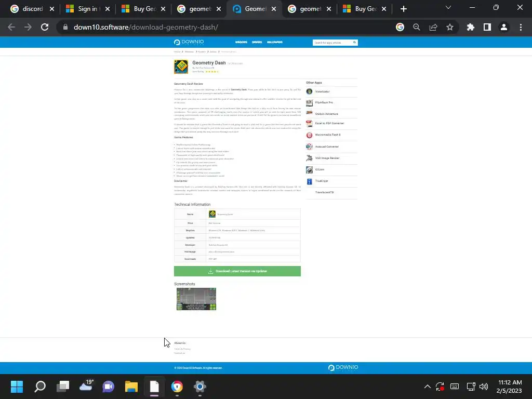The height and width of the screenshot is (399, 532).
Task: Show hidden system tray icons
Action: 428,387
